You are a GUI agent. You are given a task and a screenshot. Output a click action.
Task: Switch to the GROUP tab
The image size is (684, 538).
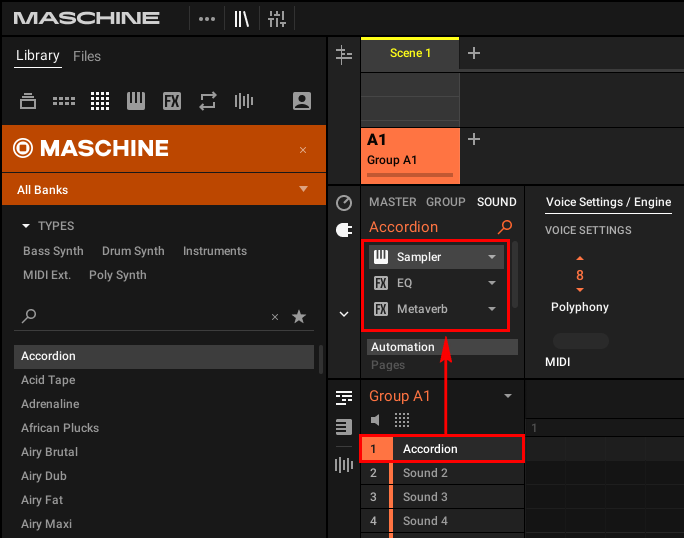click(x=446, y=202)
